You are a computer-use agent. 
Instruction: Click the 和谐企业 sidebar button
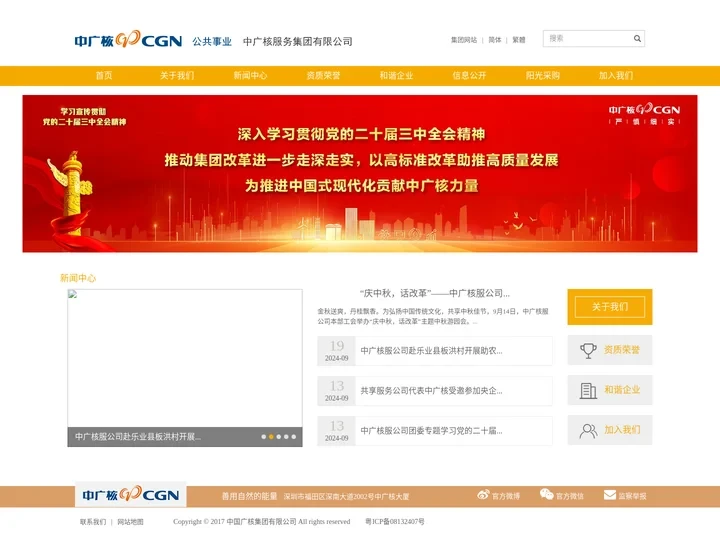click(x=610, y=390)
